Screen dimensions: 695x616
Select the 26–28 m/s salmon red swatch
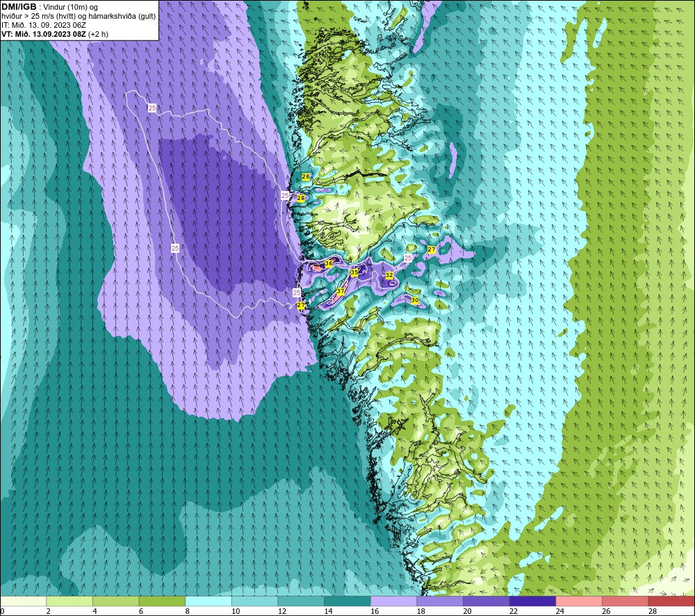(x=625, y=601)
